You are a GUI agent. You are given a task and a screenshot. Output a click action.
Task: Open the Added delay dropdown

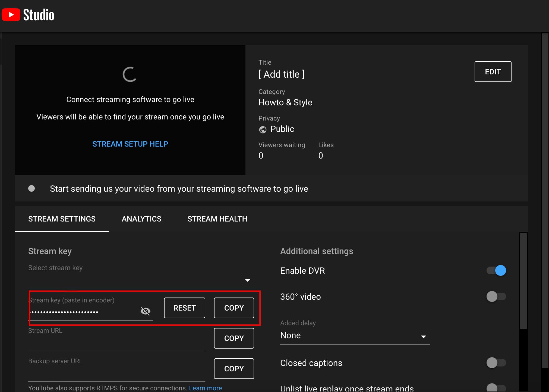pyautogui.click(x=423, y=336)
